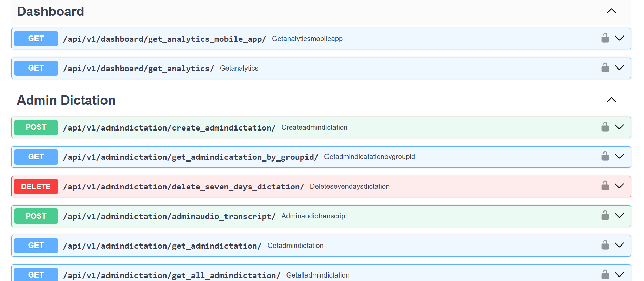Click the Admin Dictation section heading
Screen dimensions: 644x281
[66, 100]
